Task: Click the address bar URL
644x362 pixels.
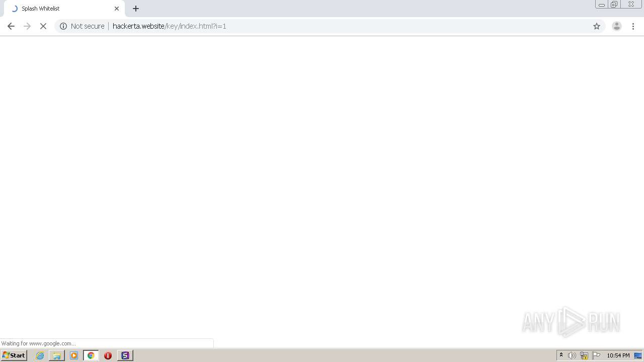Action: 170,26
